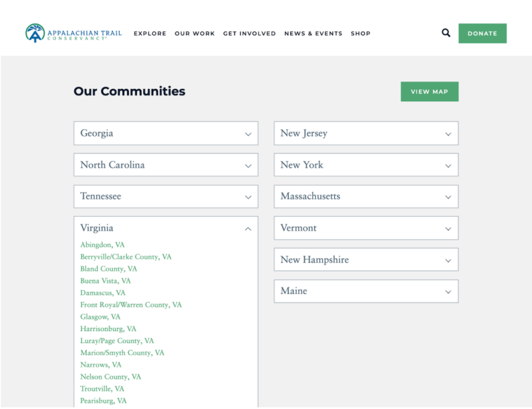The image size is (532, 409).
Task: Expand the Georgia communities list
Action: (166, 133)
